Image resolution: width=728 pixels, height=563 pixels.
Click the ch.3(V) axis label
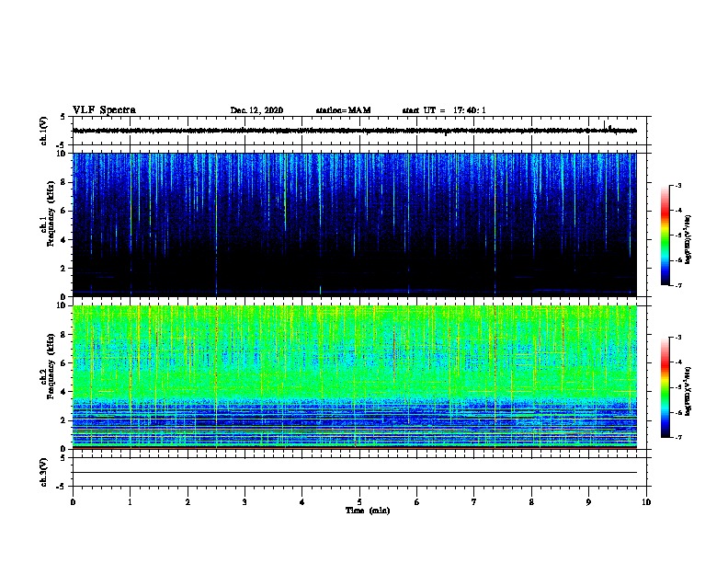click(x=43, y=472)
